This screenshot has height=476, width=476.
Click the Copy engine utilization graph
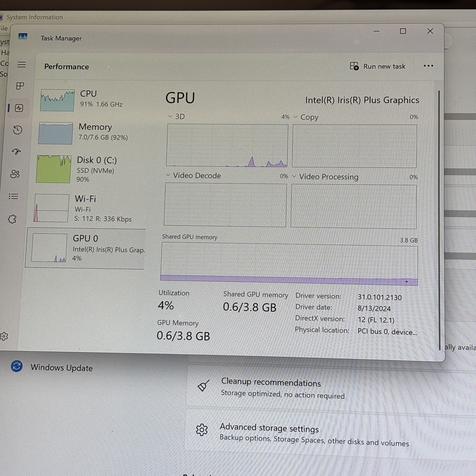(354, 146)
